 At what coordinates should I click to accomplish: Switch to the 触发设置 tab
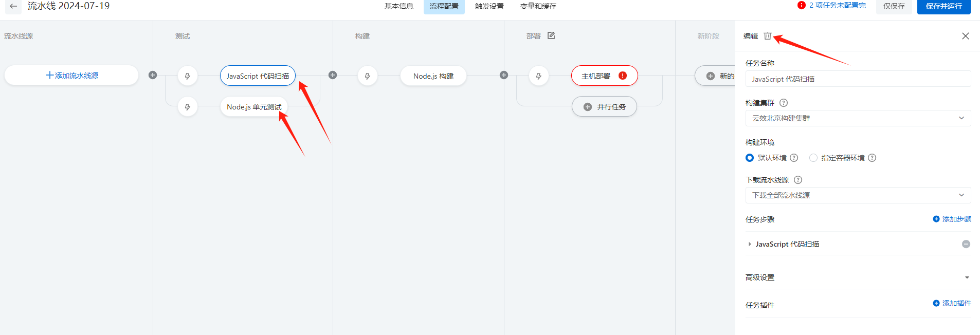coord(489,7)
